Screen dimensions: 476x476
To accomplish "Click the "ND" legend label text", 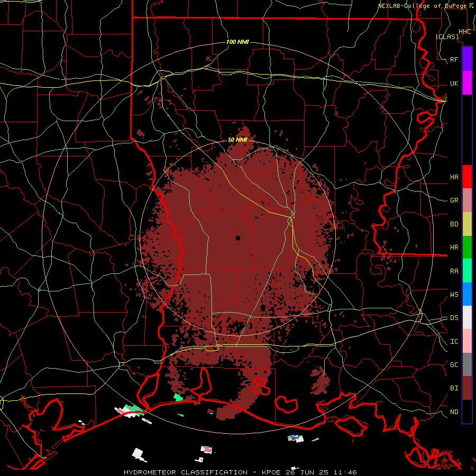I will point(454,412).
